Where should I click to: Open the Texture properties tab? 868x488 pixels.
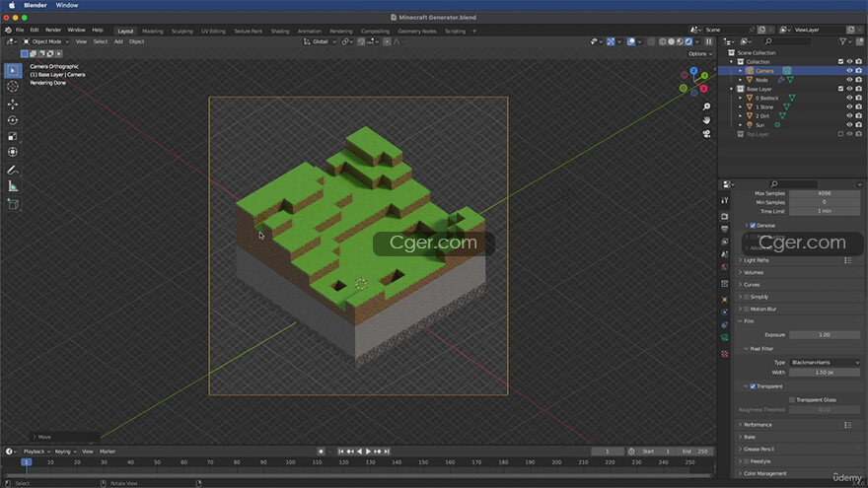pos(725,354)
